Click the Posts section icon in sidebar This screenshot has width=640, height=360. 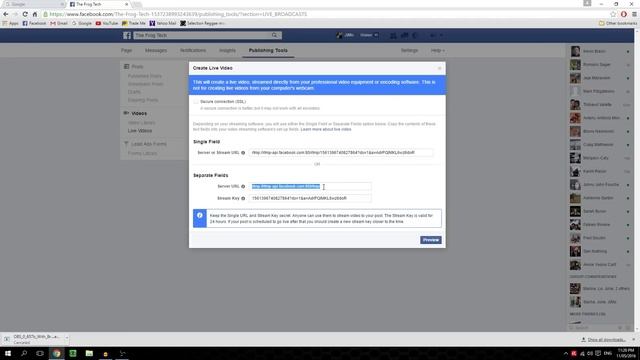[126, 67]
